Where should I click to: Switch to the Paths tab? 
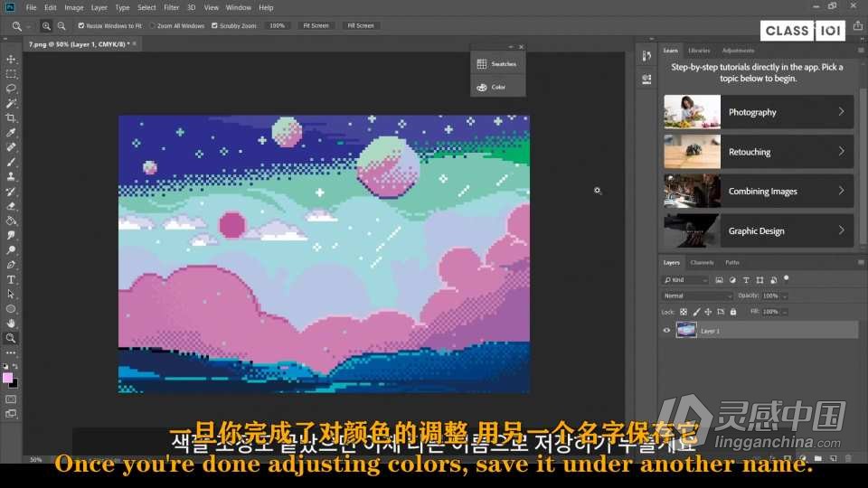tap(732, 262)
